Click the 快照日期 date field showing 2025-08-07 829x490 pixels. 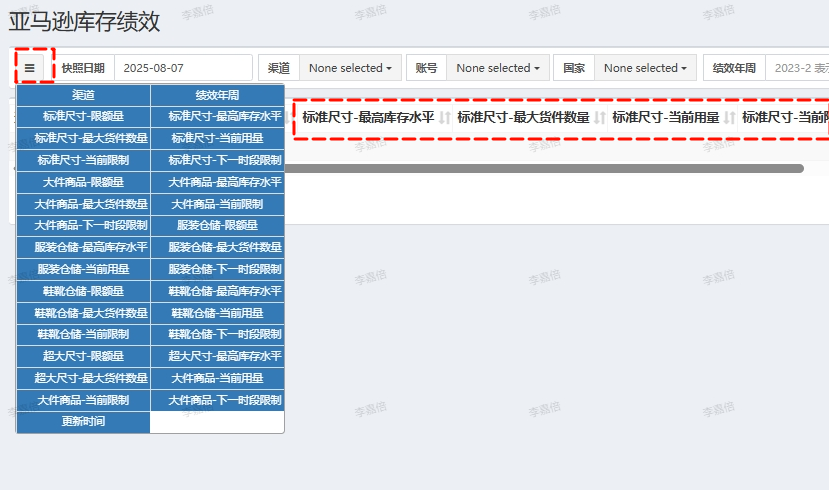click(x=183, y=68)
